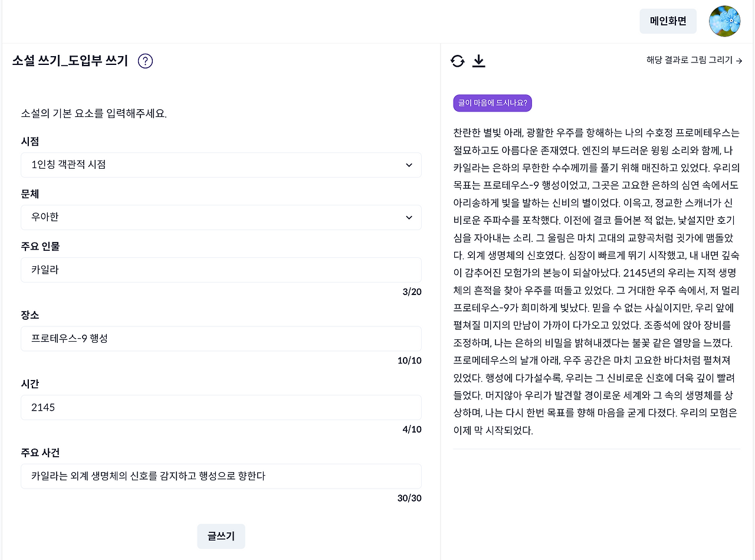Viewport: 755px width, 560px height.
Task: Open the viewpoint selector showing 1인칭 객관적 시점
Action: 221,165
